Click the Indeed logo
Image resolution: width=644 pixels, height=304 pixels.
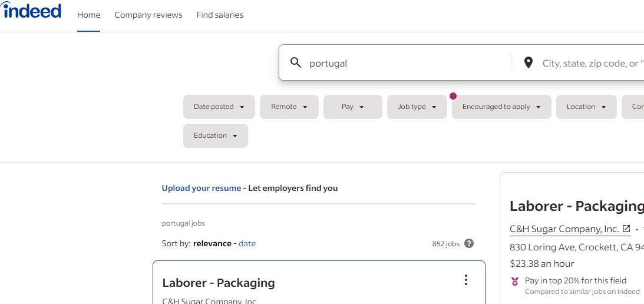click(x=32, y=11)
